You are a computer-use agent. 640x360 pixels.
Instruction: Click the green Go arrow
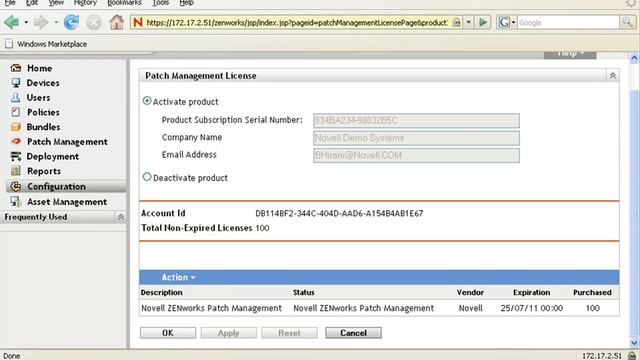point(483,22)
